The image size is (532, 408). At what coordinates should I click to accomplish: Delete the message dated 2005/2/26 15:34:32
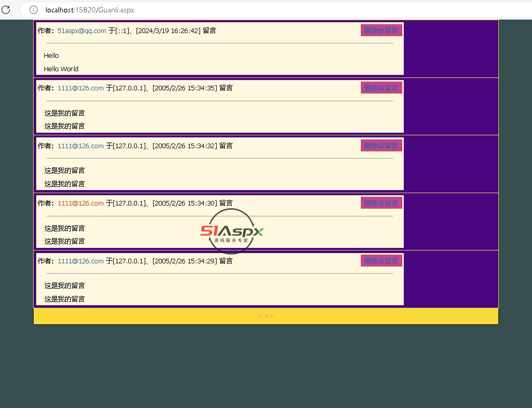coord(382,146)
